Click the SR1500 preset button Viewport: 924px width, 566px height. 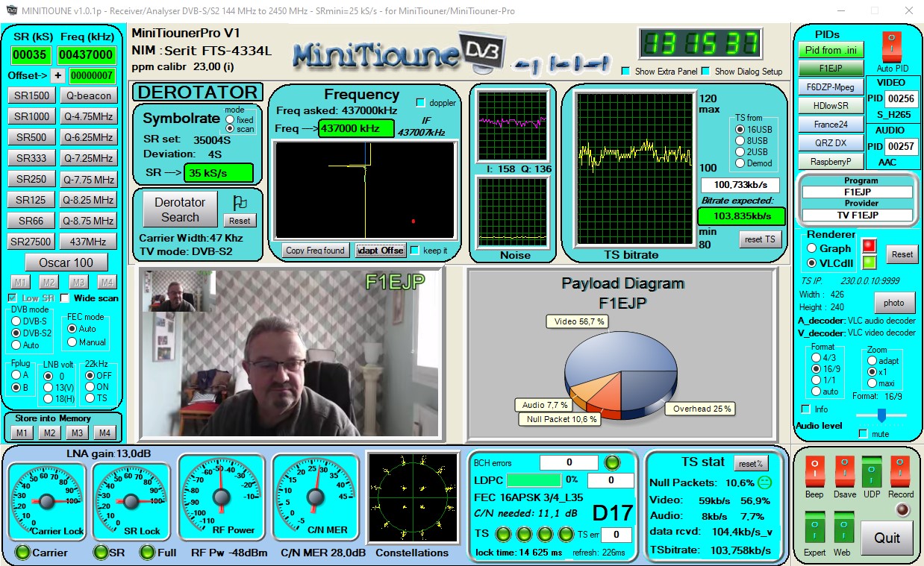click(31, 95)
